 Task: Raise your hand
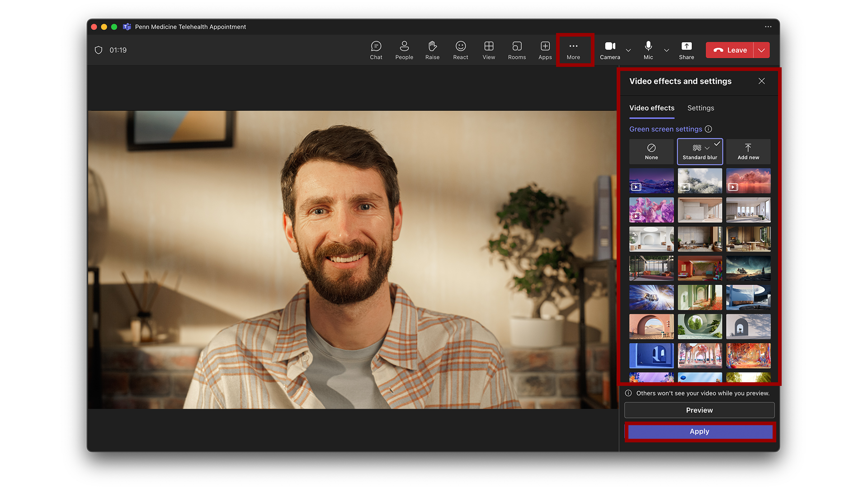click(432, 50)
